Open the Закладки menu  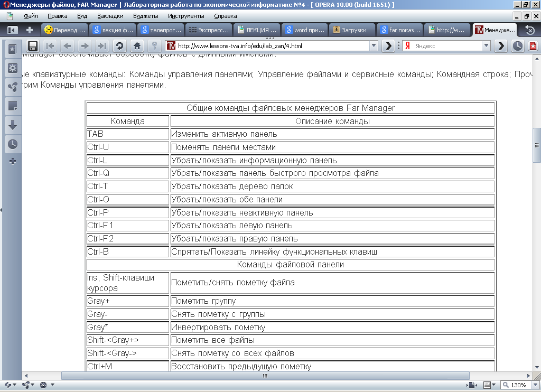(110, 16)
